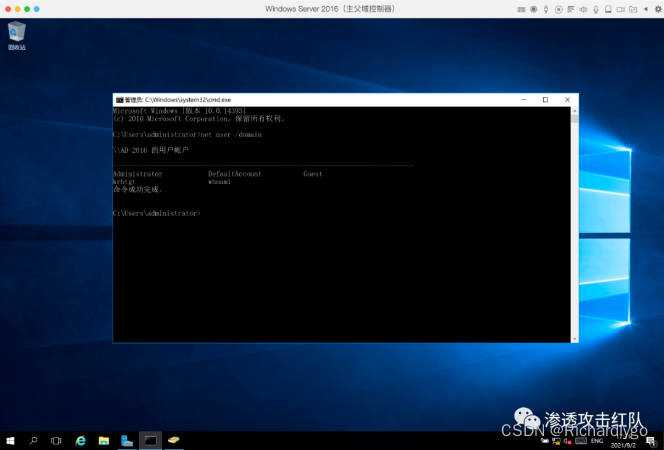Click the '\\AD-2016' user accounts header line
The height and width of the screenshot is (450, 664).
(151, 150)
